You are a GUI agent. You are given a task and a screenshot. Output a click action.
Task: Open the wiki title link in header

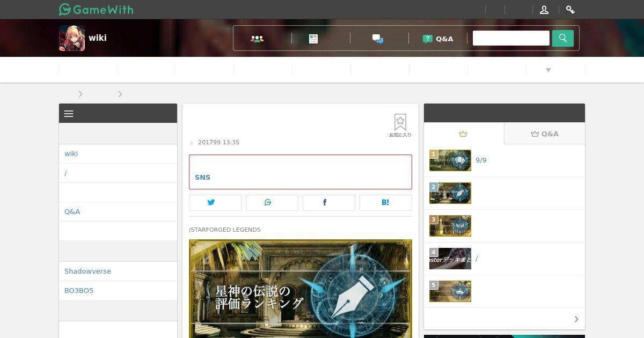[x=98, y=38]
